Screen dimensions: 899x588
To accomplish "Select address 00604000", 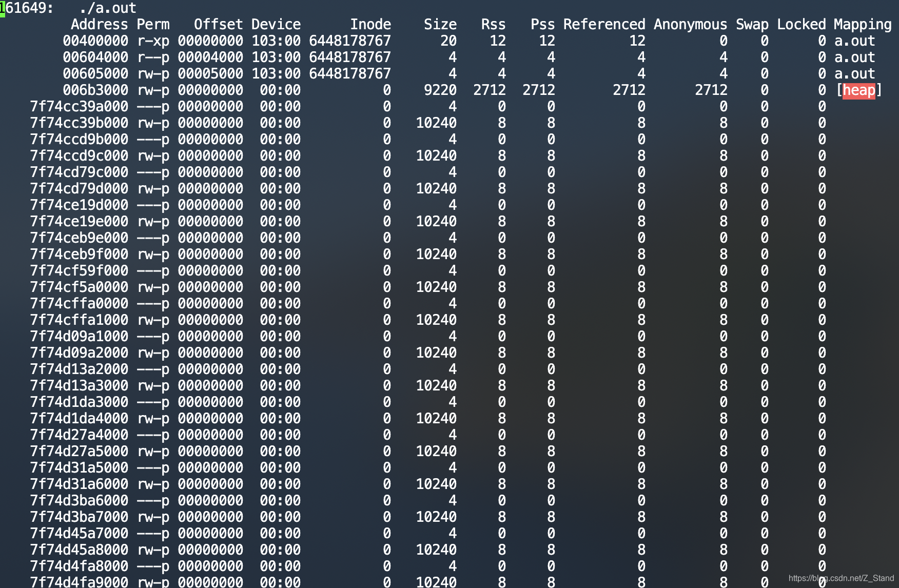I will (95, 57).
